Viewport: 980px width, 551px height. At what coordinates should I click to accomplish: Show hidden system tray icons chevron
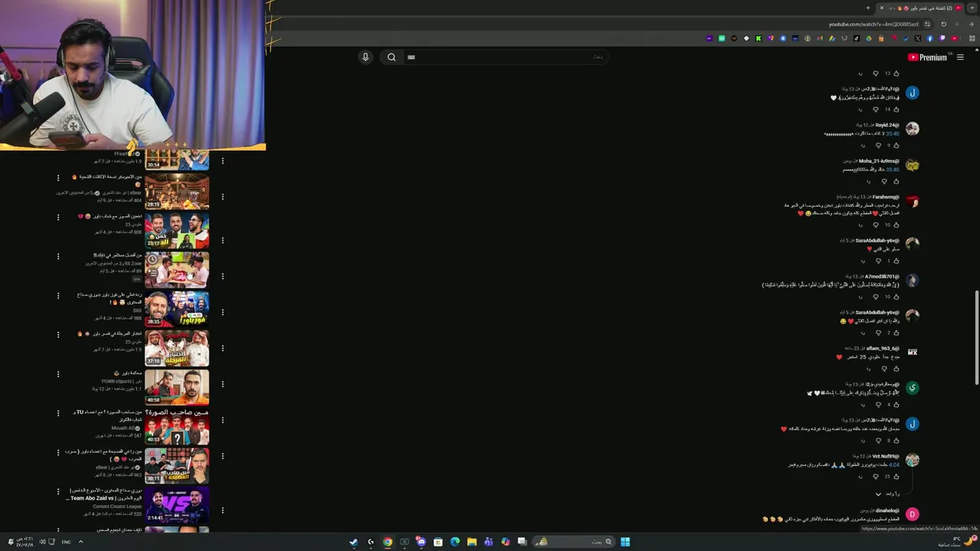click(x=80, y=542)
